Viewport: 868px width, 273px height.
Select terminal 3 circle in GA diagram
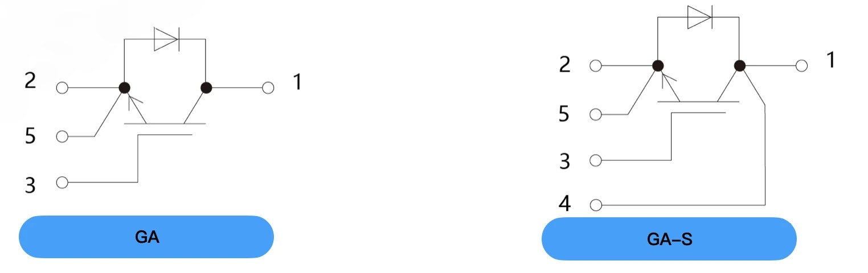tap(63, 183)
